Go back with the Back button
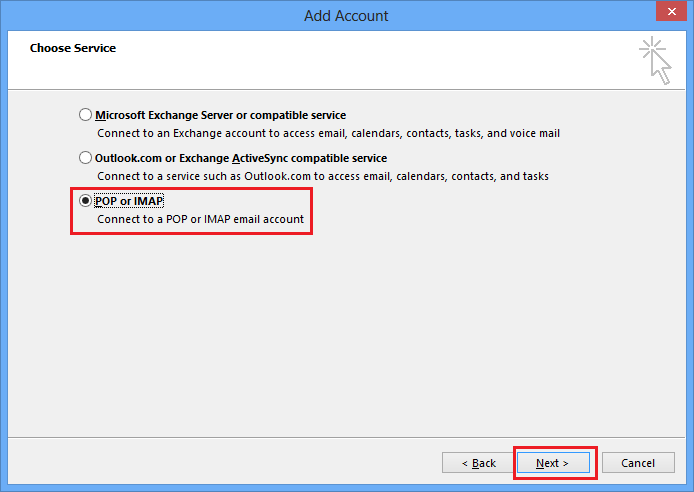This screenshot has width=694, height=492. point(478,463)
